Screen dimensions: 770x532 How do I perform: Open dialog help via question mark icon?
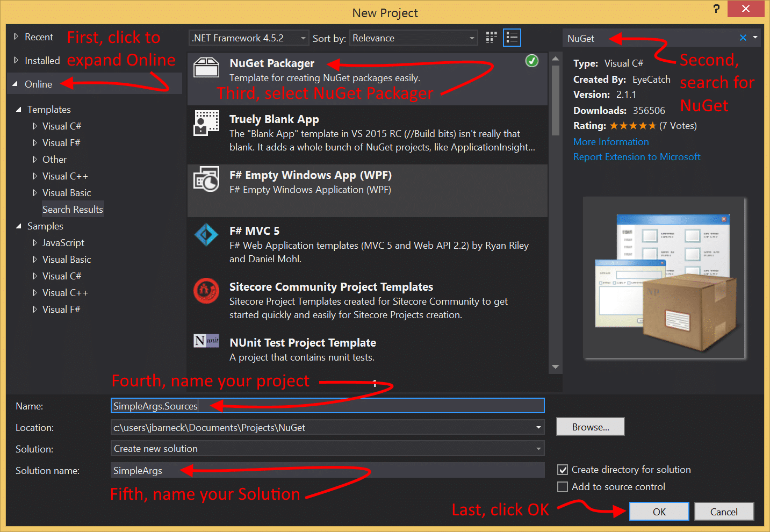tap(716, 9)
